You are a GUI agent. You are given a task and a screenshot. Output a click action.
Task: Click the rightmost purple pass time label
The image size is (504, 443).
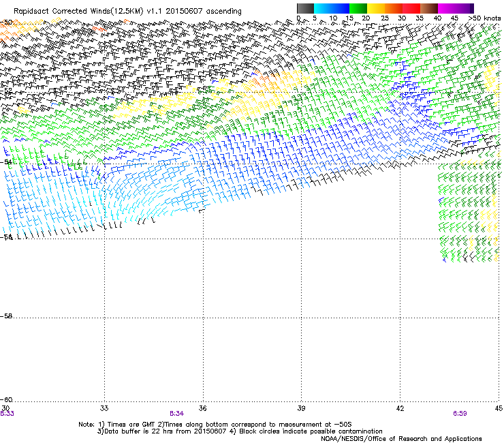[x=460, y=414]
